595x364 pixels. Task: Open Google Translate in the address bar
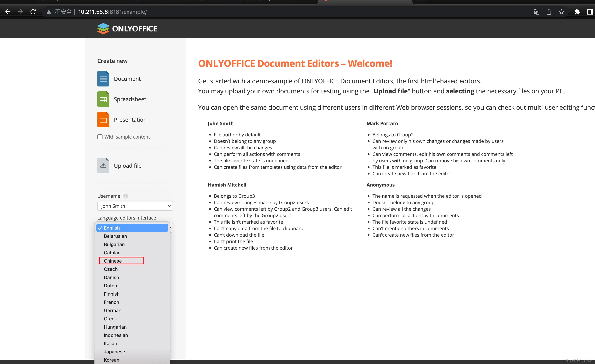pyautogui.click(x=536, y=12)
